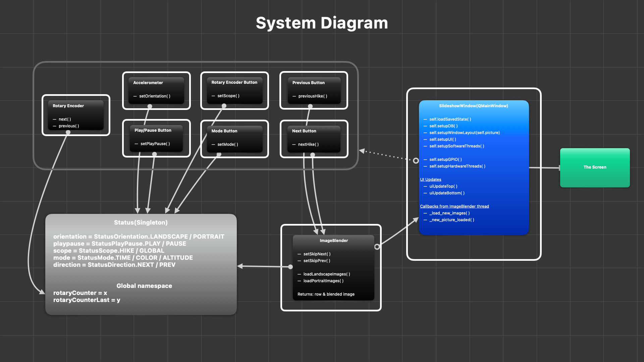Select the Rotary Encoder Button node
Screen dimensions: 644x362
pos(234,90)
